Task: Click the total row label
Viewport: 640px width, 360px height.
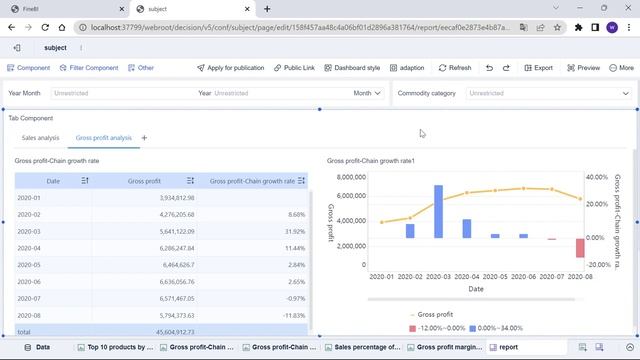Action: (x=24, y=332)
